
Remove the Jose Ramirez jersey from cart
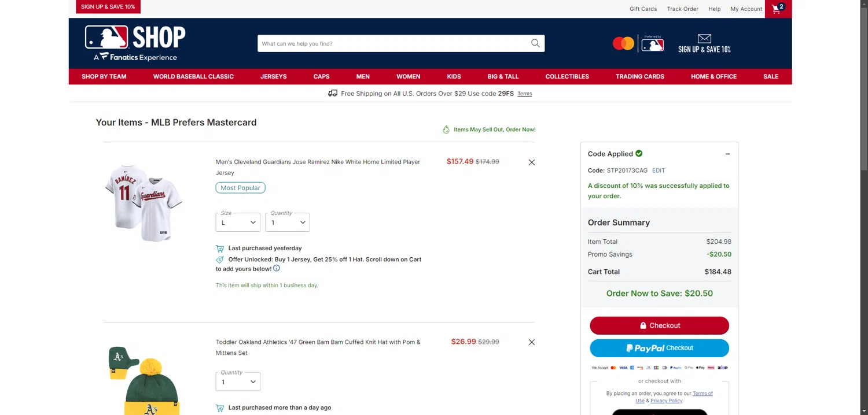click(x=532, y=162)
